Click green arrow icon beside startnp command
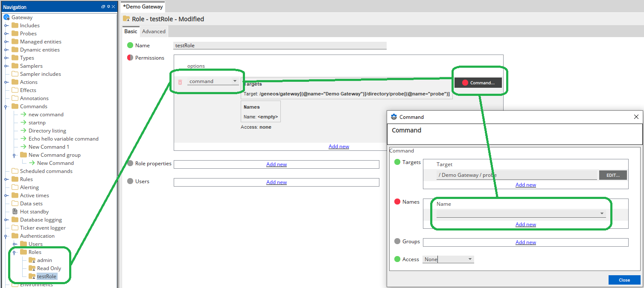The image size is (644, 288). pyautogui.click(x=23, y=123)
